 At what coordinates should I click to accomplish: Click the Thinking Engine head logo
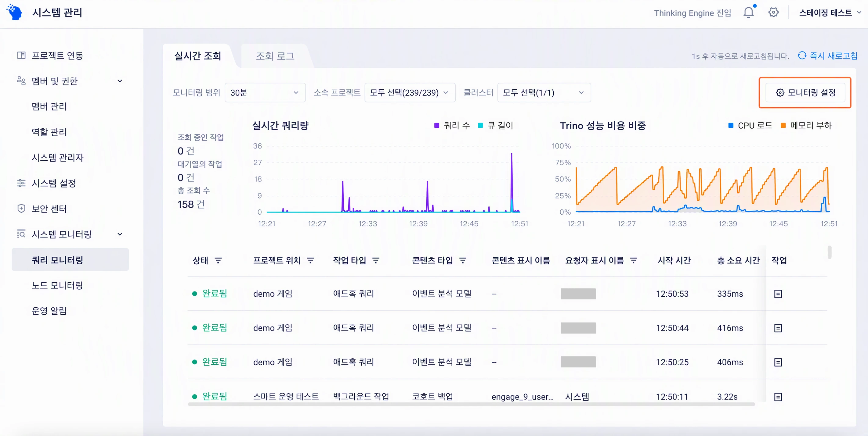[x=14, y=12]
